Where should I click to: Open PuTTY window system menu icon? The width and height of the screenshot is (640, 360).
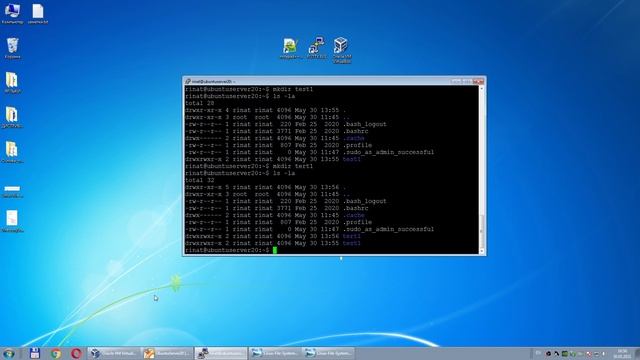click(x=188, y=81)
